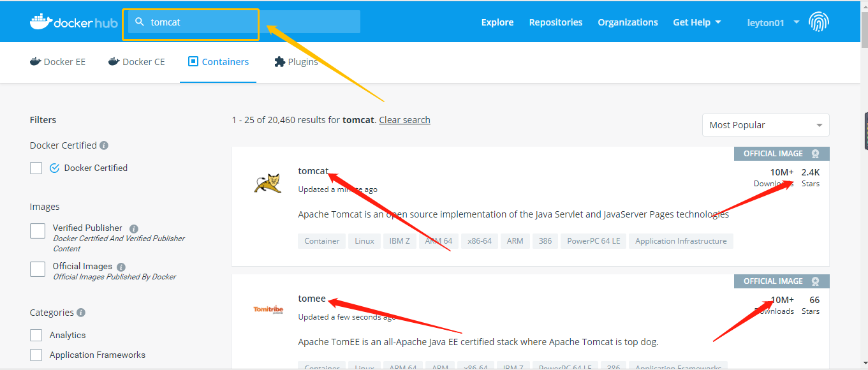Click the tomcat search input field
The height and width of the screenshot is (370, 868).
[x=244, y=22]
